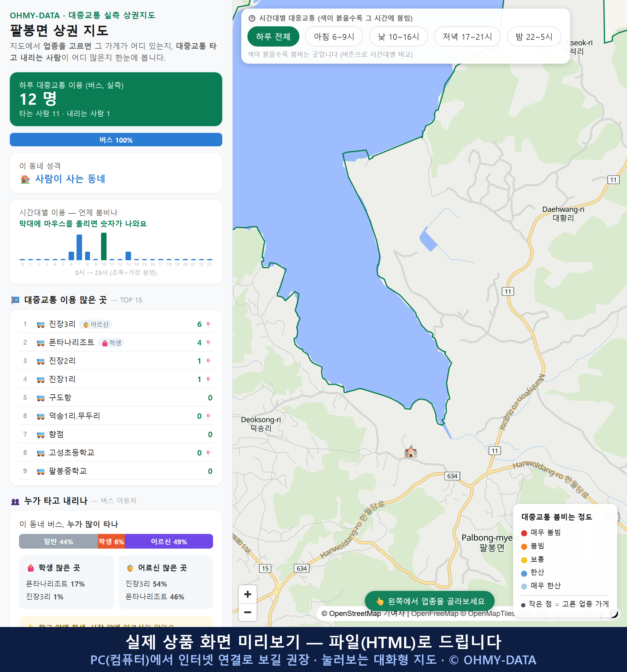Click the 7시 bar in hourly chart

tap(79, 247)
